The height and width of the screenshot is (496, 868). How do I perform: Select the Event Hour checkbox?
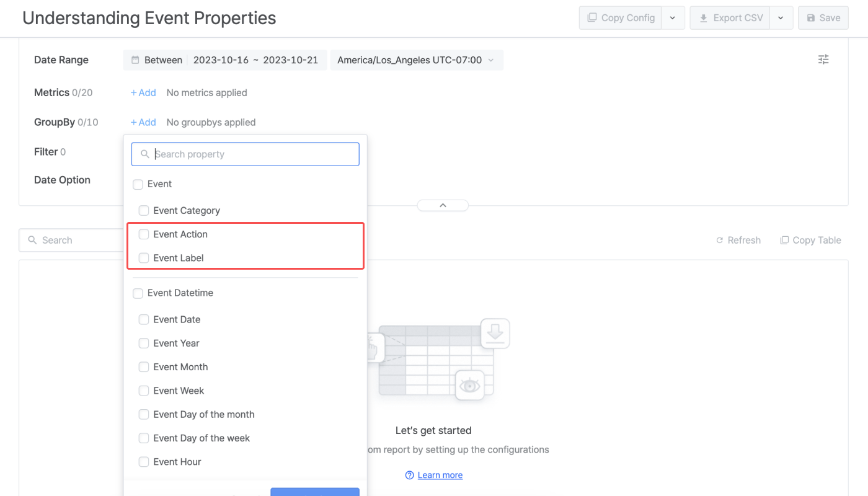tap(144, 462)
